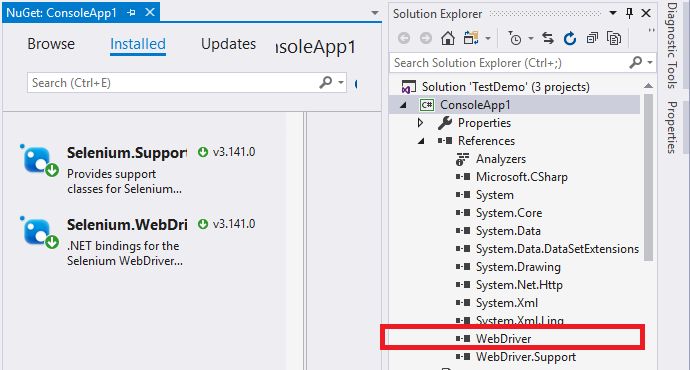The height and width of the screenshot is (370, 690).
Task: Switch to the Updates tab
Action: click(228, 44)
